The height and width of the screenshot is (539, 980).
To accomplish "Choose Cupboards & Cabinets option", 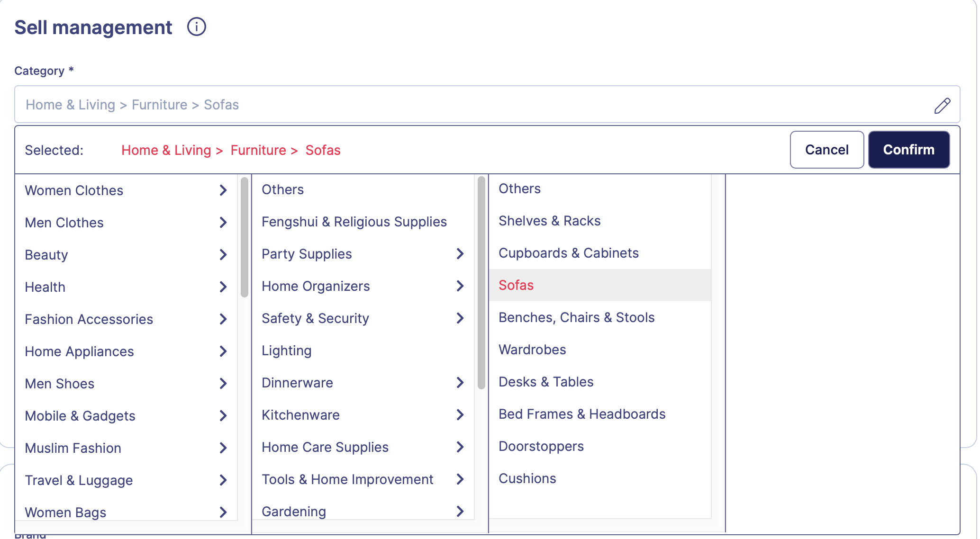I will point(568,253).
